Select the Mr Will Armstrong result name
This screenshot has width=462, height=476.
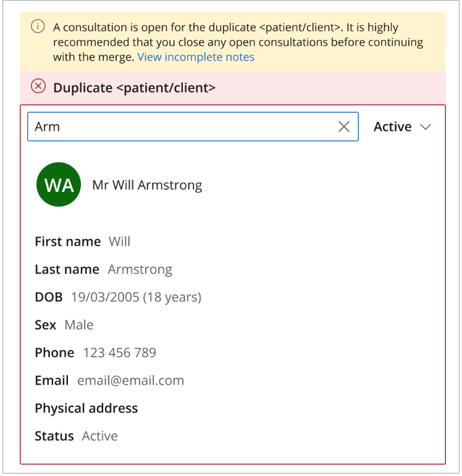(147, 185)
